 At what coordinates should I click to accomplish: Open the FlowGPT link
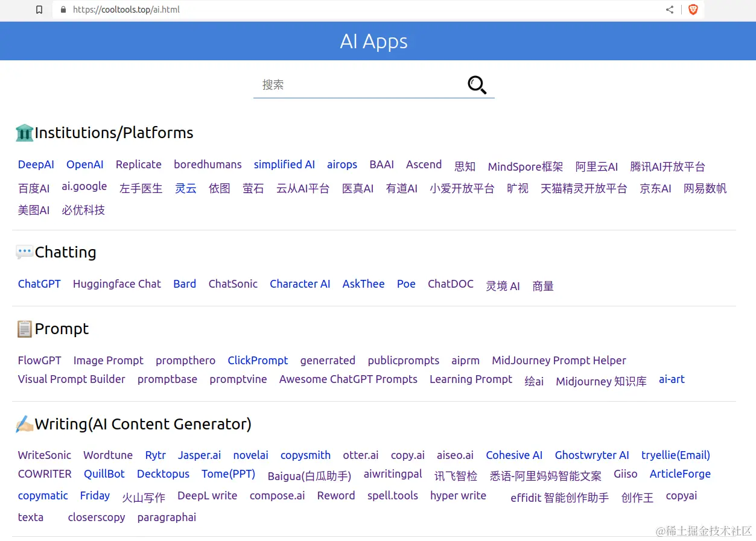tap(39, 360)
